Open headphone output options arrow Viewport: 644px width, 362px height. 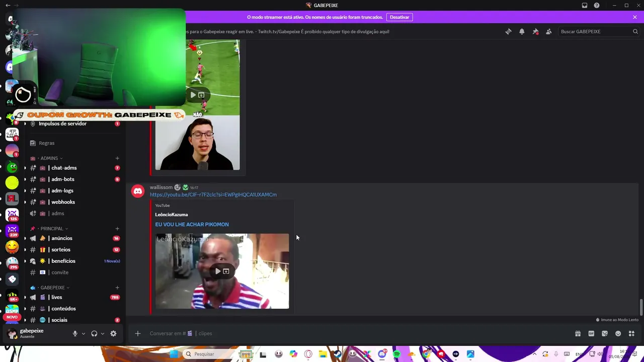[103, 333]
